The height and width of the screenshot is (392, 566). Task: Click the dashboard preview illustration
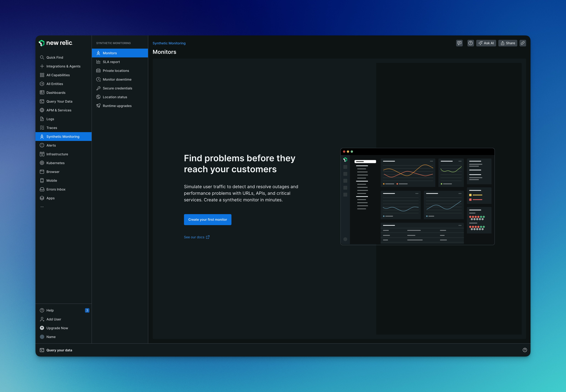(x=417, y=197)
